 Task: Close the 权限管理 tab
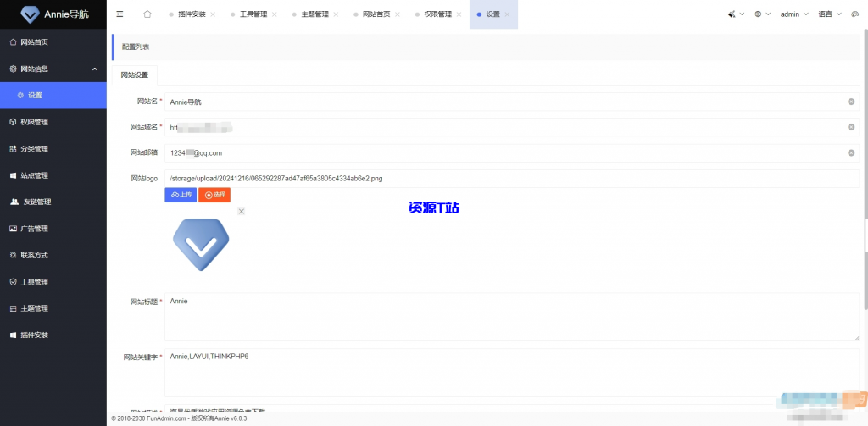pos(459,14)
